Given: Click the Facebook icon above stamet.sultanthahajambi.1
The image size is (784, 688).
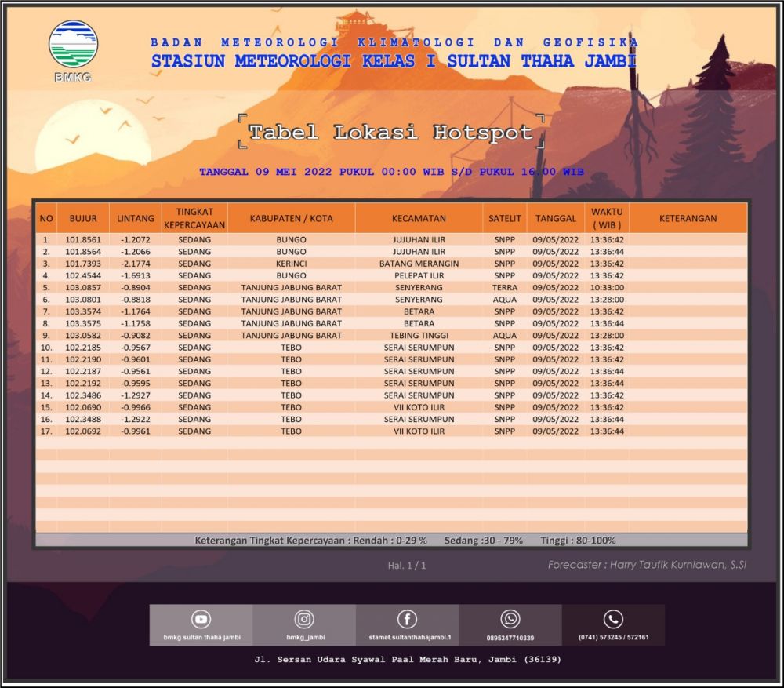Looking at the screenshot, I should [x=407, y=619].
